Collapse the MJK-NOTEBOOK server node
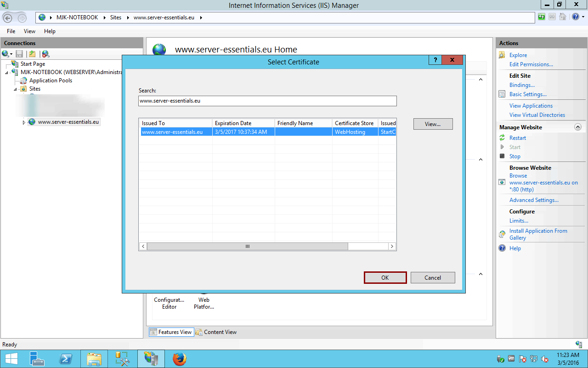This screenshot has height=368, width=588. tap(7, 73)
